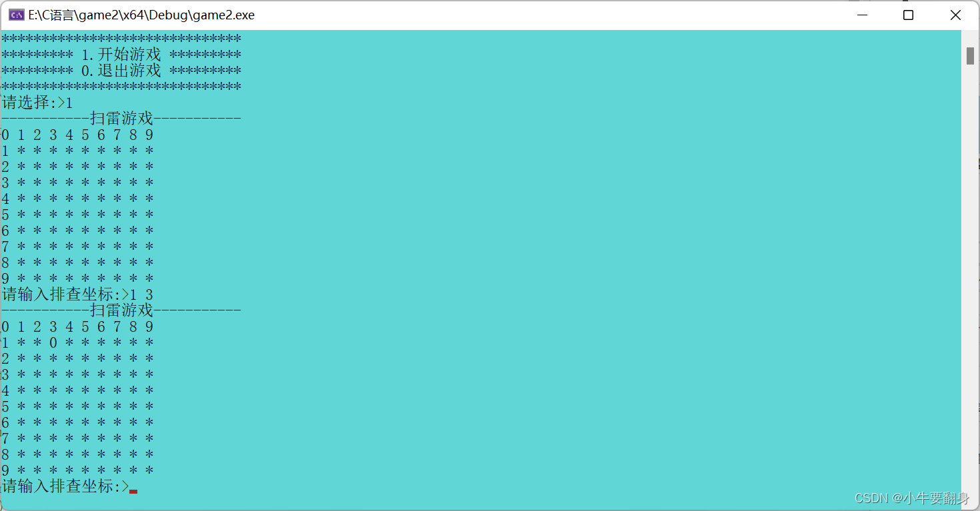Click the game2.exe path in title bar
The image size is (980, 511).
point(141,15)
